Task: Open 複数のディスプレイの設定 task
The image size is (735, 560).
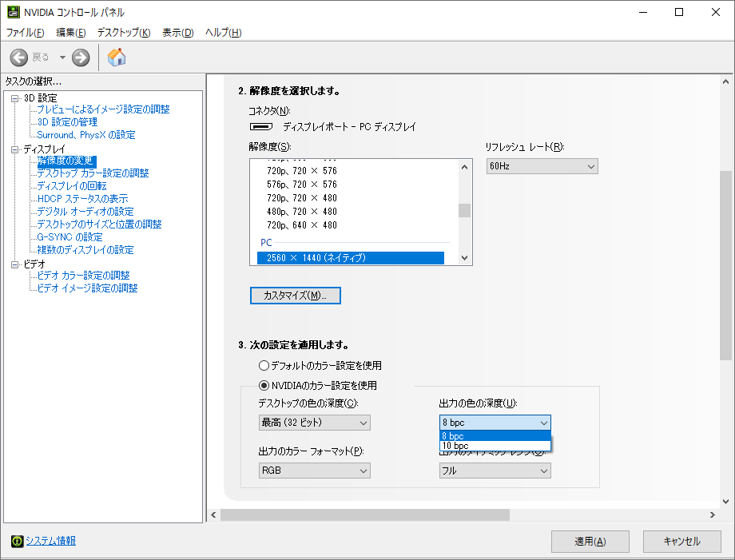Action: pyautogui.click(x=85, y=250)
